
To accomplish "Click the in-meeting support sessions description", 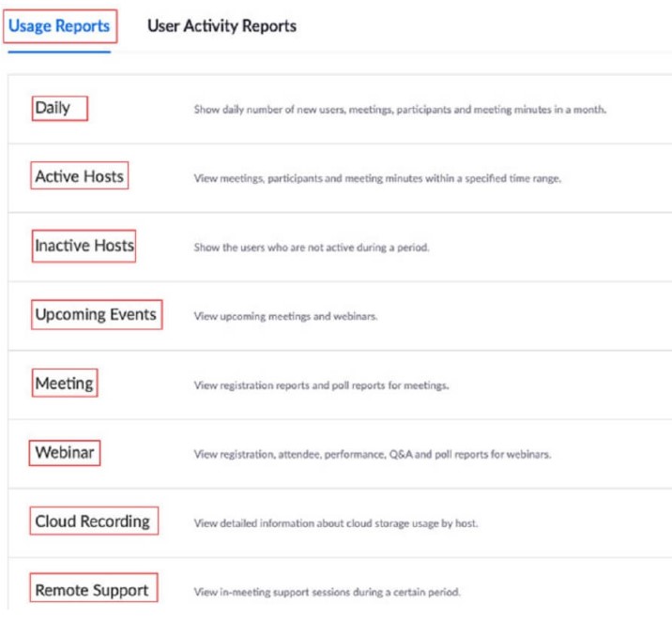I will 327,593.
